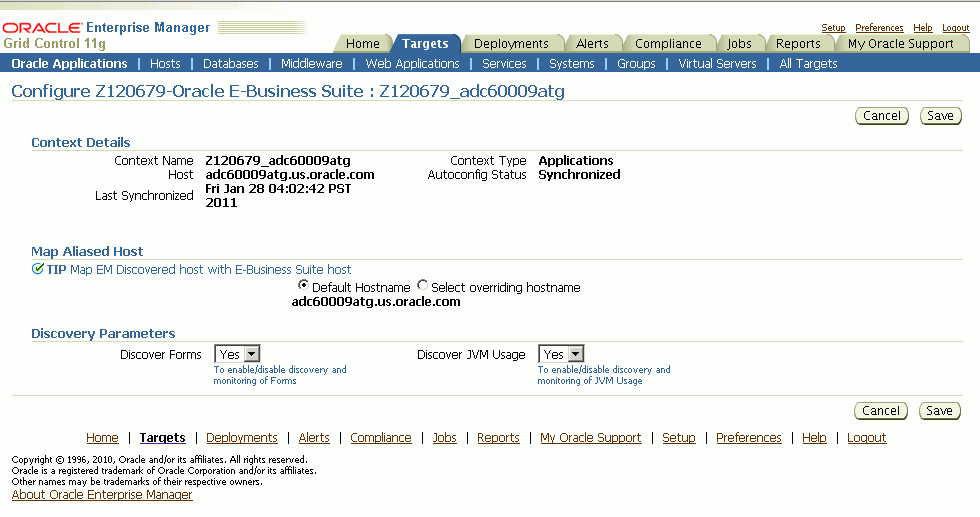This screenshot has width=980, height=517.
Task: Open the Reports tab
Action: tap(798, 43)
